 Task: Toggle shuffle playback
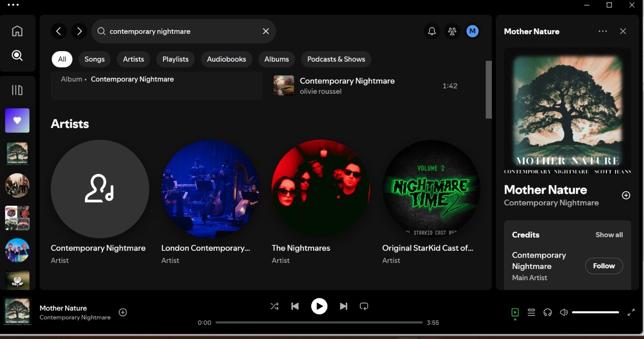pyautogui.click(x=275, y=306)
